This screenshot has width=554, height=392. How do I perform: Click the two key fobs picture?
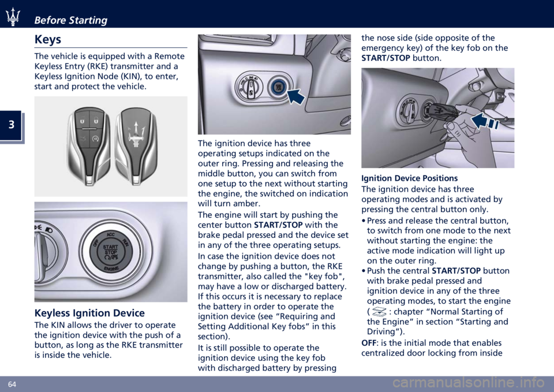[x=111, y=146]
